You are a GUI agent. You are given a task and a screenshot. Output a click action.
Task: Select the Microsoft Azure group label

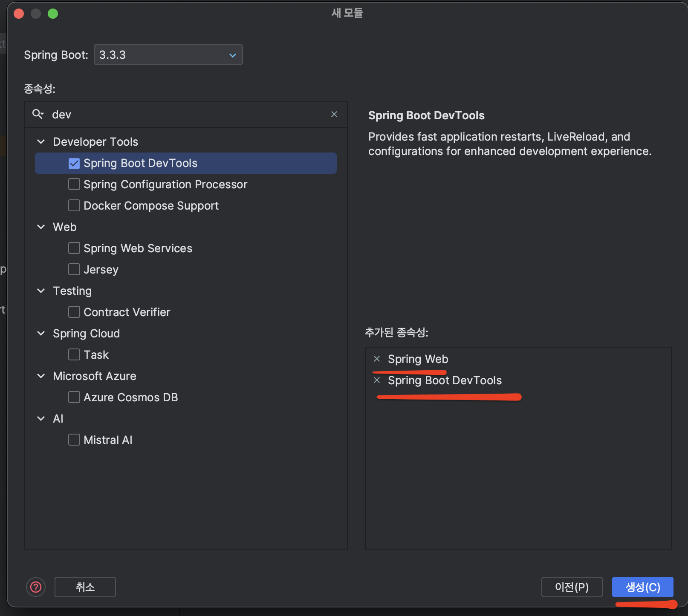95,376
